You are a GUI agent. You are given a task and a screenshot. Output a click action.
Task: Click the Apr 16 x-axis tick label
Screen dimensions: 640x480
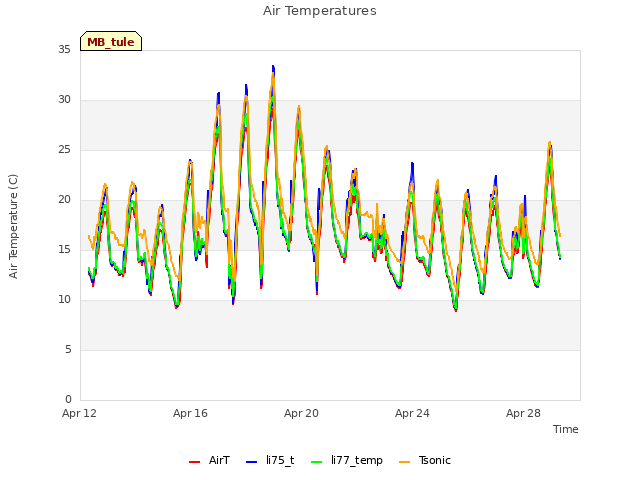[x=190, y=413]
